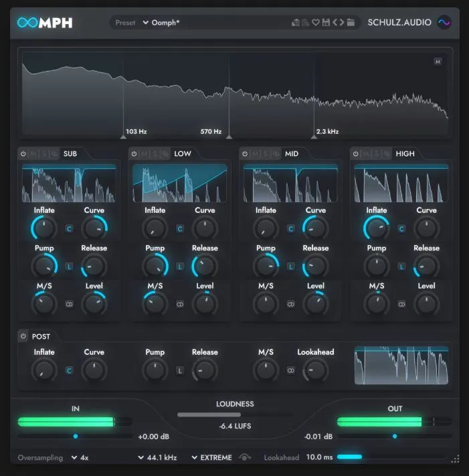Click the window resize grip in bottom corner

pyautogui.click(x=455, y=459)
